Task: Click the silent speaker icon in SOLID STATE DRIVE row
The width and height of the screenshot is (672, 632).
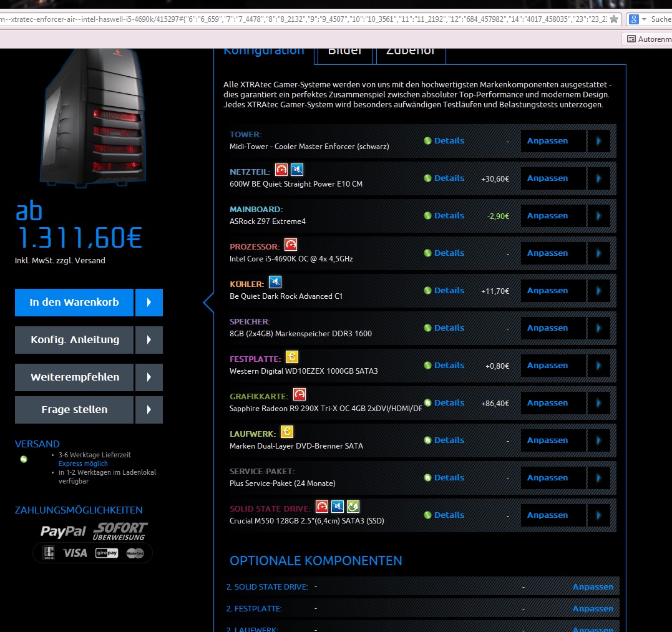Action: click(338, 507)
